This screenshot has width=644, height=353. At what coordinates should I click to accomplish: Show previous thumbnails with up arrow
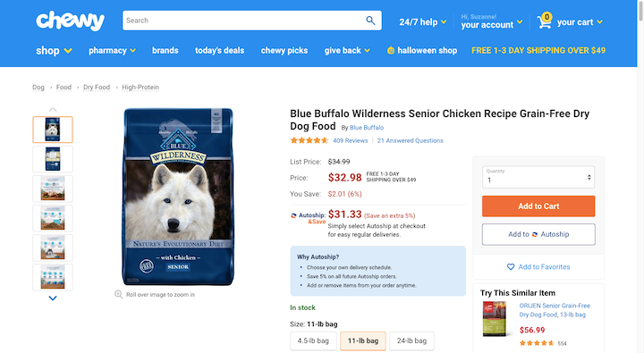click(53, 110)
